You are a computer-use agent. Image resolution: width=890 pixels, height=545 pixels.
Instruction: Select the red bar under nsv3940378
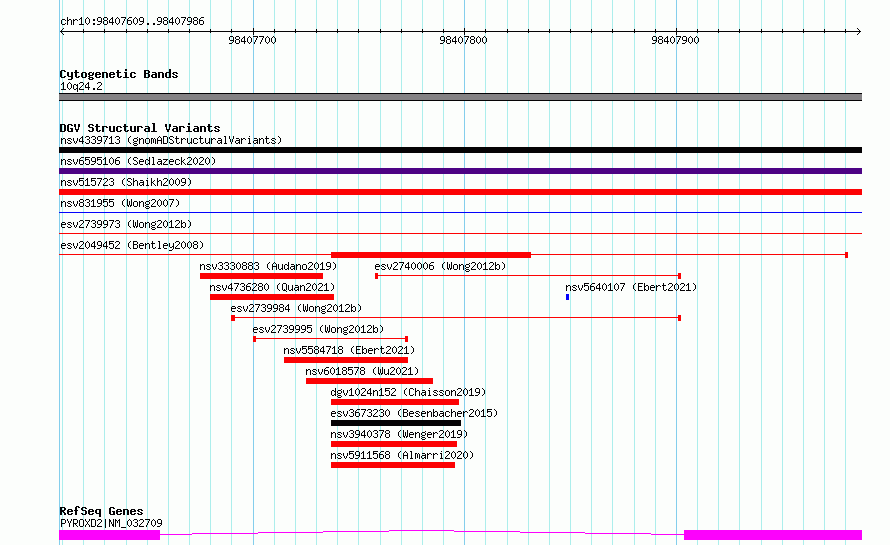tap(394, 444)
